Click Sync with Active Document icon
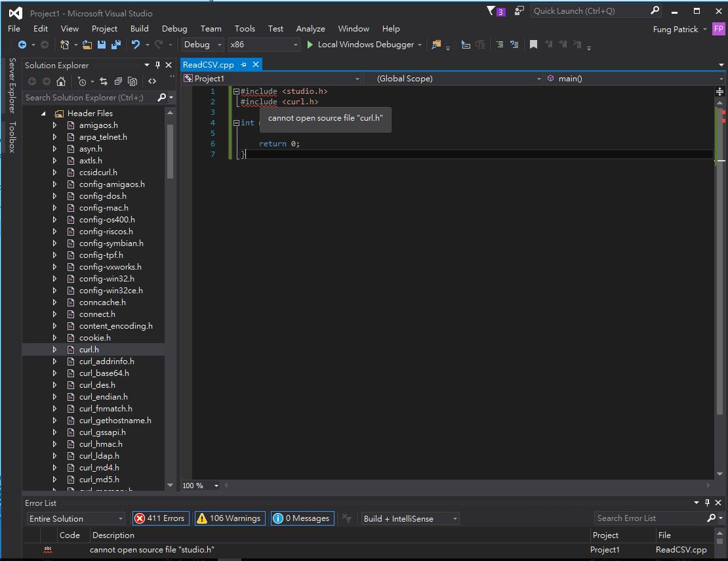 (x=104, y=82)
